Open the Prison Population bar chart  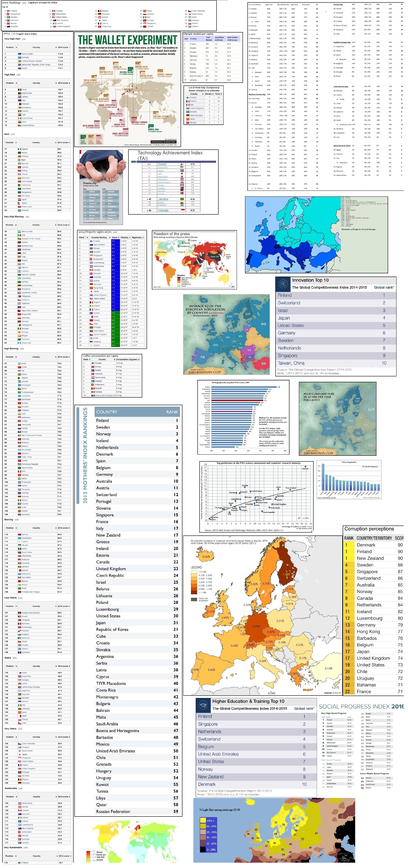349,480
